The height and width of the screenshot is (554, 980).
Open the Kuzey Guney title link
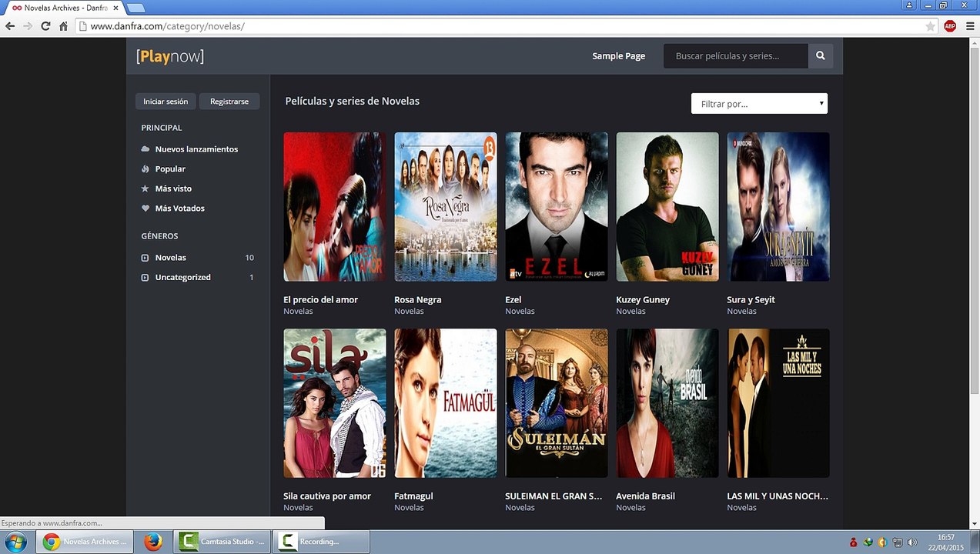click(x=643, y=299)
